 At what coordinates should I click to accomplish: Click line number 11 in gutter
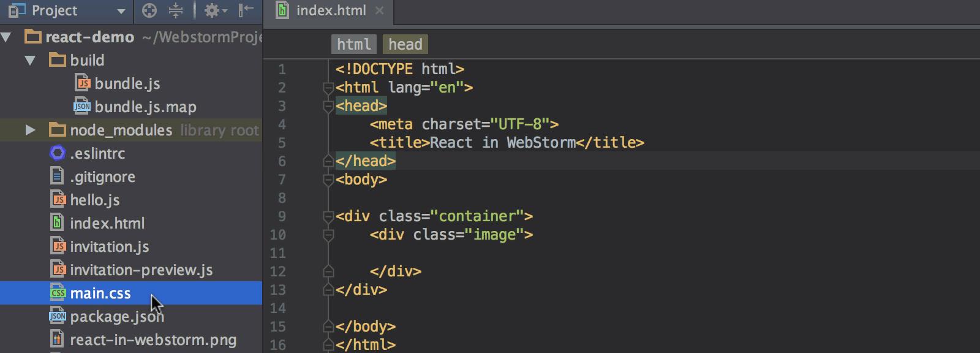tap(278, 253)
